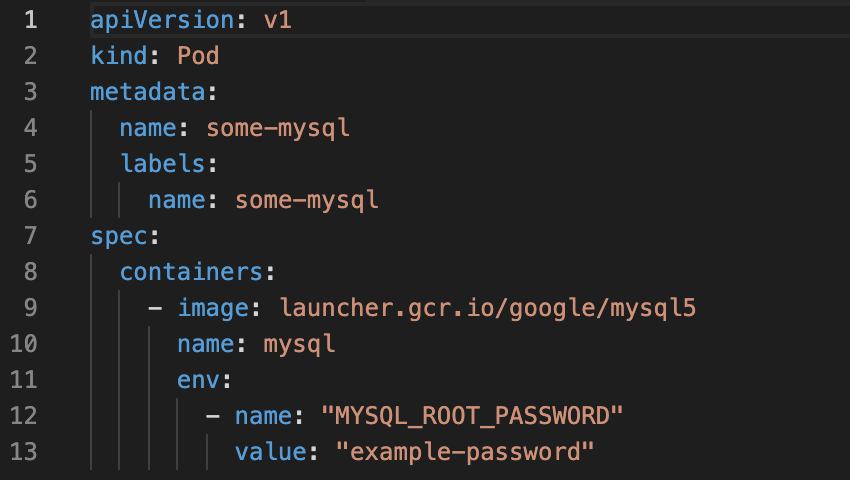
Task: Click the "MYSQL_ROOT_PASSWORD" string
Action: [472, 416]
